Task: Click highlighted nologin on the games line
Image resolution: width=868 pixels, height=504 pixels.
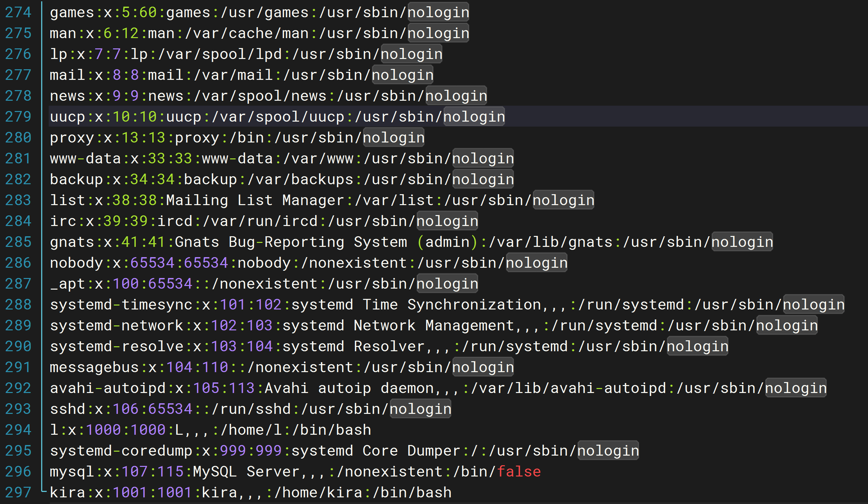Action: click(x=438, y=12)
